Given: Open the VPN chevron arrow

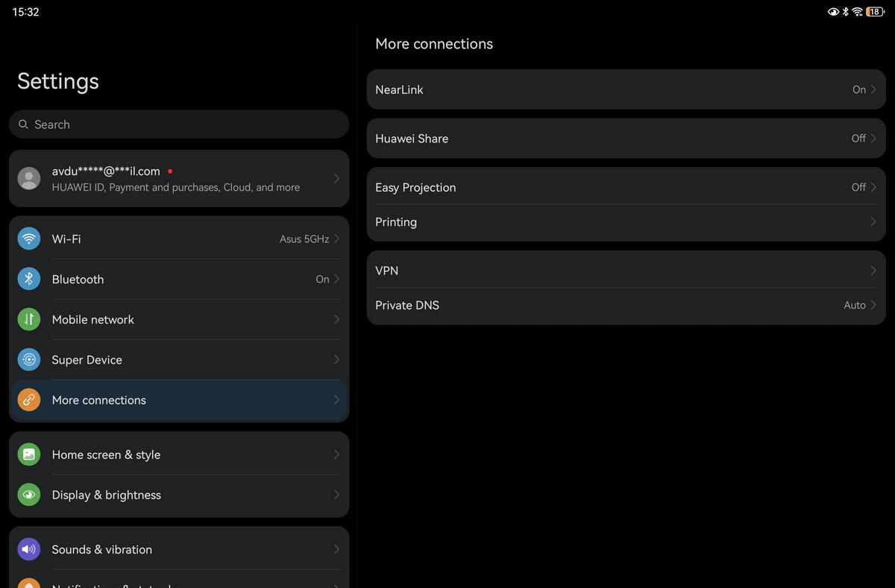Looking at the screenshot, I should click(873, 271).
